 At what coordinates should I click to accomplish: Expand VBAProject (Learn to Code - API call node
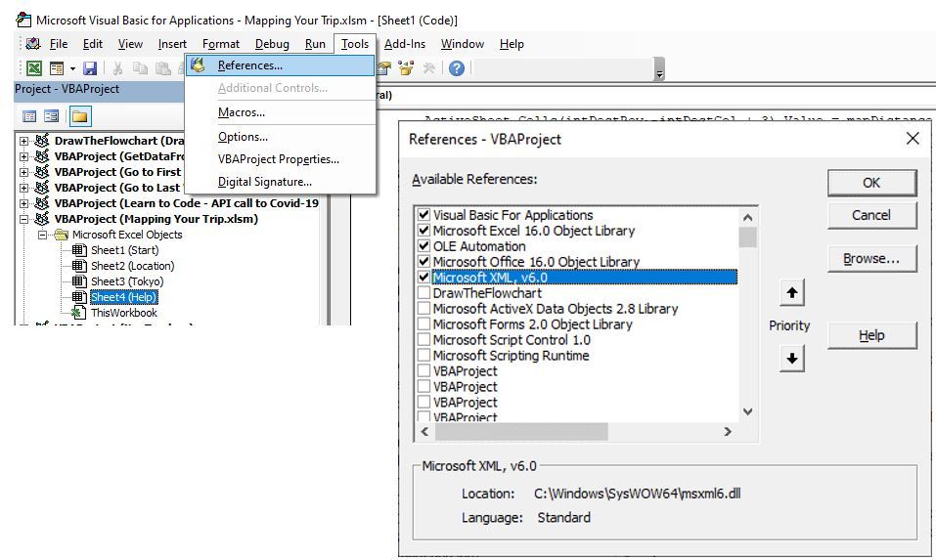click(x=23, y=203)
